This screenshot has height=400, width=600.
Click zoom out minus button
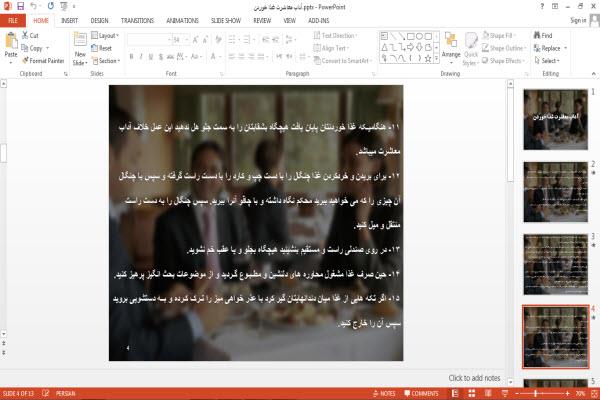click(517, 393)
